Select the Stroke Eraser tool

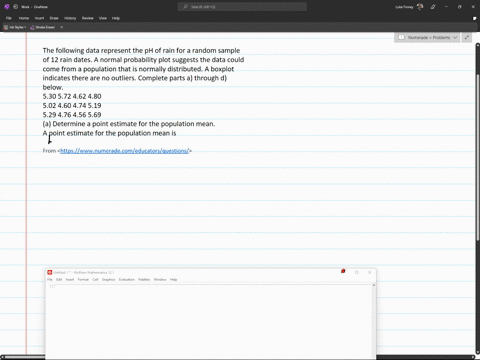(42, 27)
